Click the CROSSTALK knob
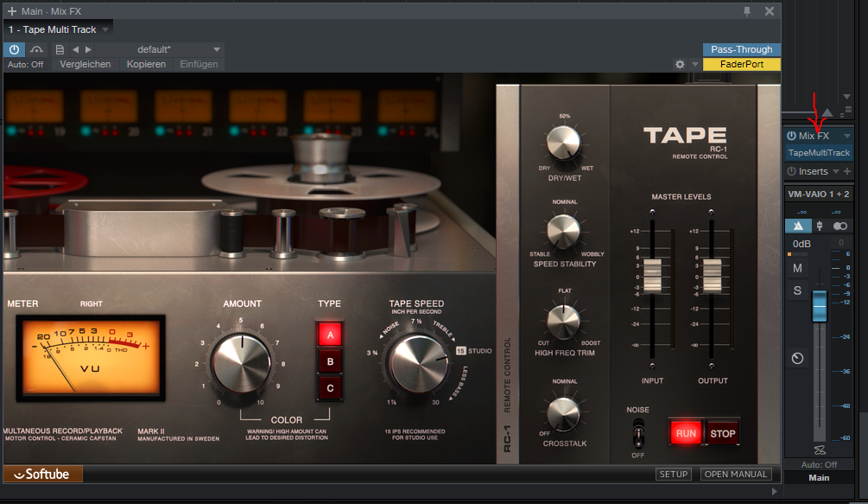 (x=563, y=414)
